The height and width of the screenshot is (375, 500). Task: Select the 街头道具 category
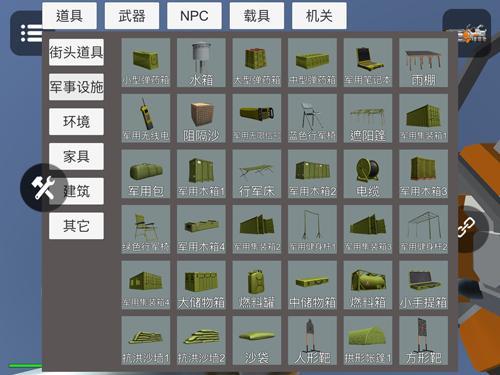coord(76,52)
